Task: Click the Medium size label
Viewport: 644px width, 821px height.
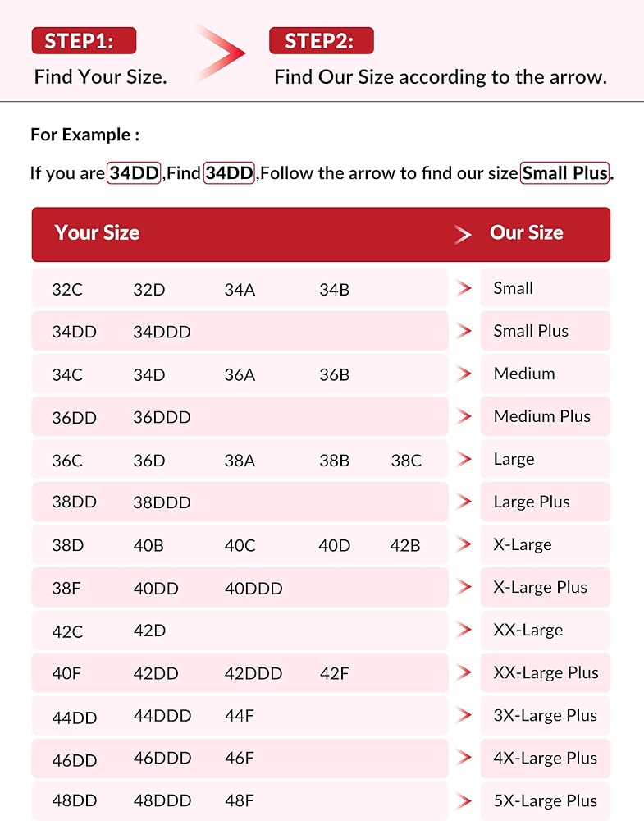Action: point(523,374)
